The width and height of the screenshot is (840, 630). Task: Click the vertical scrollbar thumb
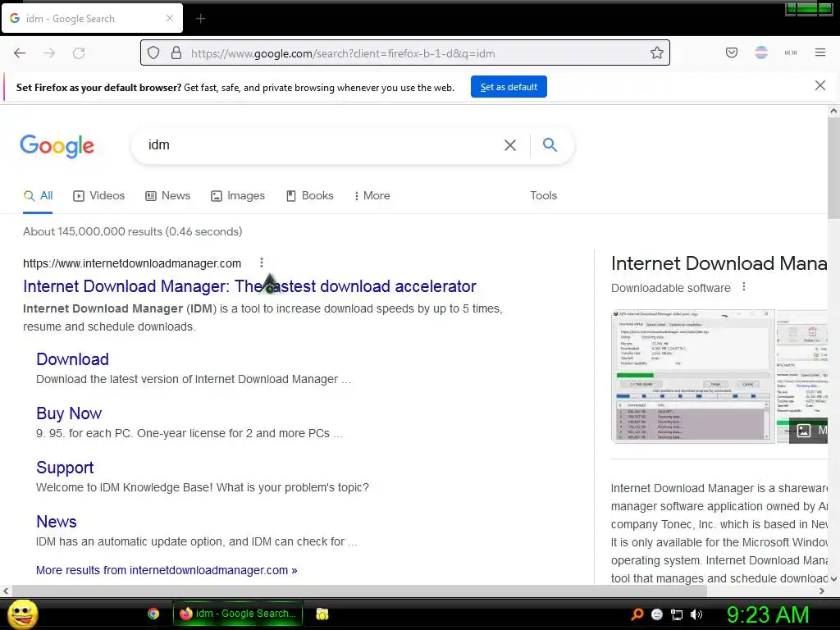click(833, 167)
